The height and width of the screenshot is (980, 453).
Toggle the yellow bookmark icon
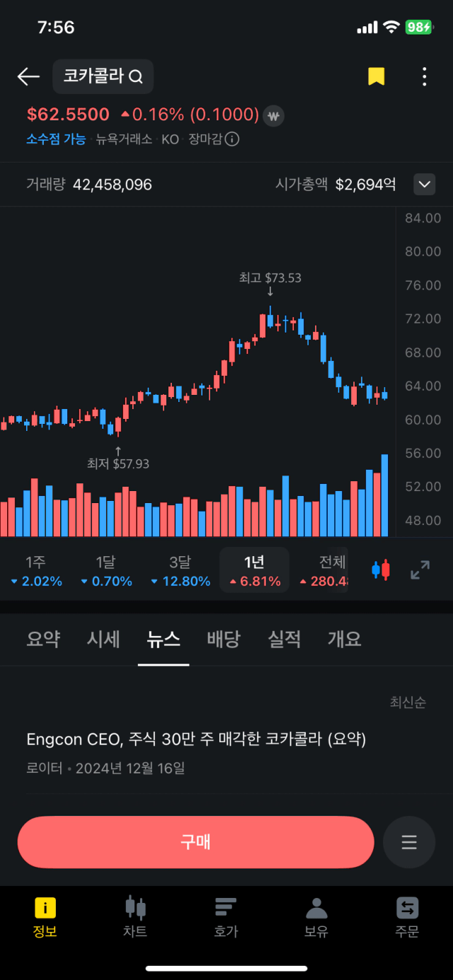[377, 76]
